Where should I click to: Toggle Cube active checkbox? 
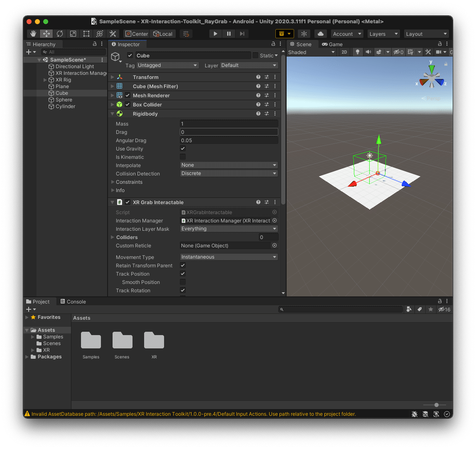click(130, 55)
